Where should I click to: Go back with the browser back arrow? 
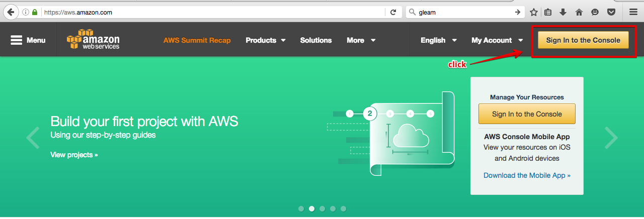pos(10,12)
